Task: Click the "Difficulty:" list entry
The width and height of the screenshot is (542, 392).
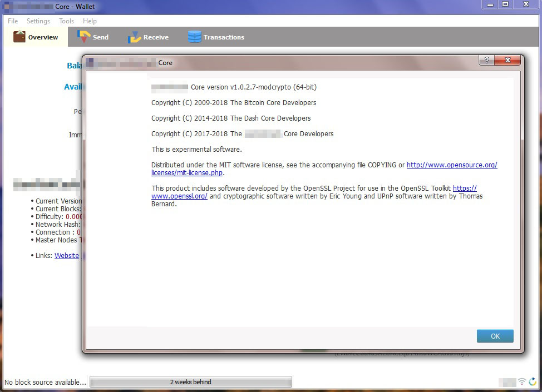Action: pyautogui.click(x=56, y=216)
